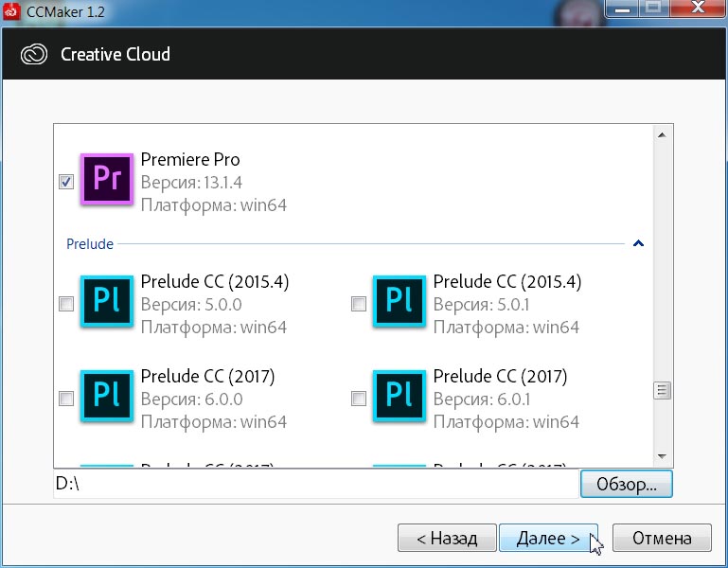The width and height of the screenshot is (728, 568).
Task: Minimize the CCMaker window
Action: 622,9
